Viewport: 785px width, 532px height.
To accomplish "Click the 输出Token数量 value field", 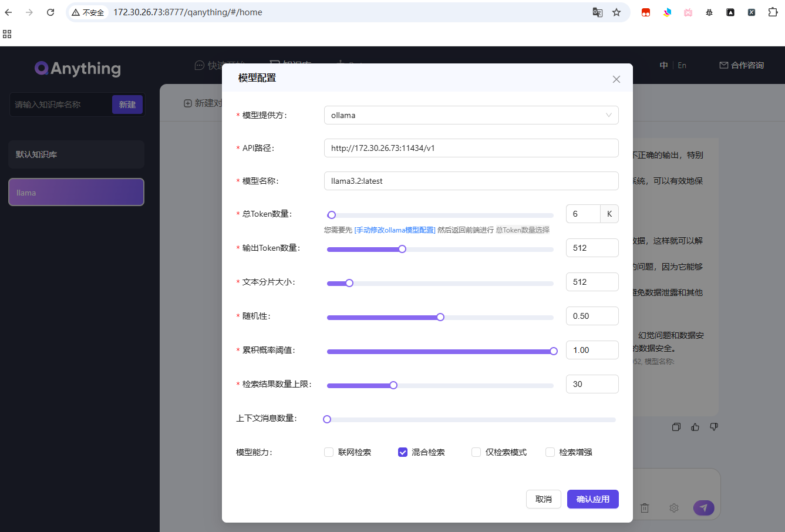I will (x=592, y=248).
